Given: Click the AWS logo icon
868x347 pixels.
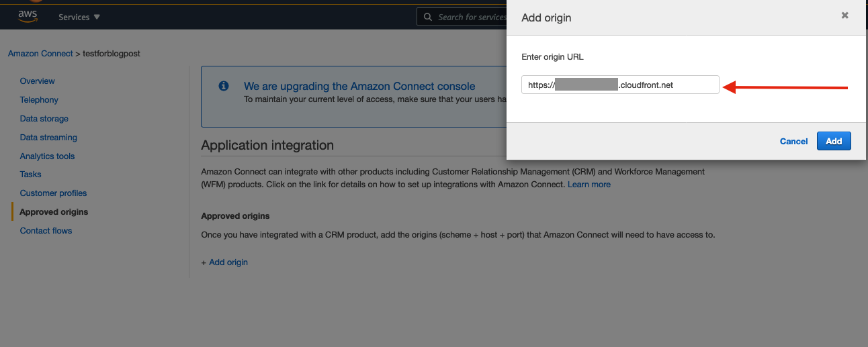Looking at the screenshot, I should [28, 17].
